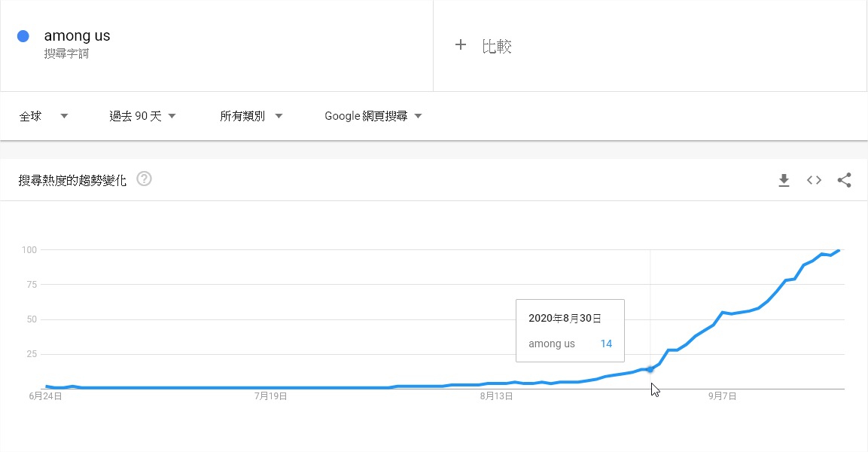Screen dimensions: 868x452
Task: Click the 搜尋字詞 label under among us
Action: tap(66, 53)
